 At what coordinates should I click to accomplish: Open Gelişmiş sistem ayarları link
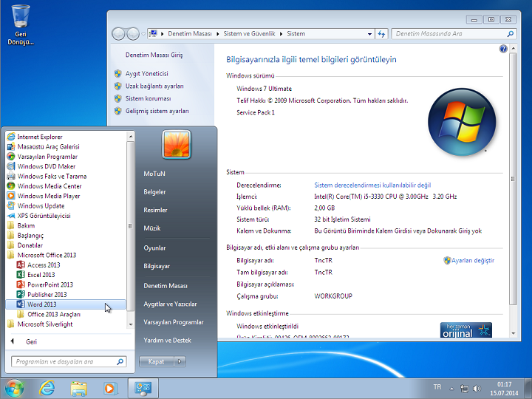[157, 111]
